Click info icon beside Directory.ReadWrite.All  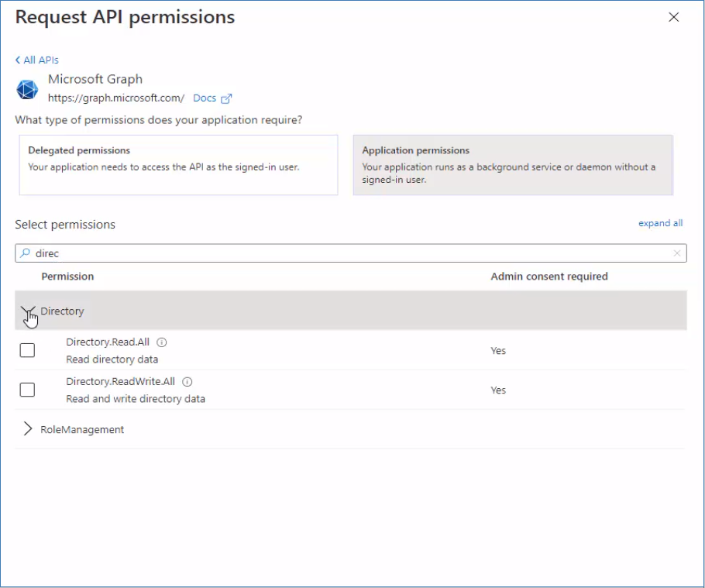pyautogui.click(x=187, y=382)
